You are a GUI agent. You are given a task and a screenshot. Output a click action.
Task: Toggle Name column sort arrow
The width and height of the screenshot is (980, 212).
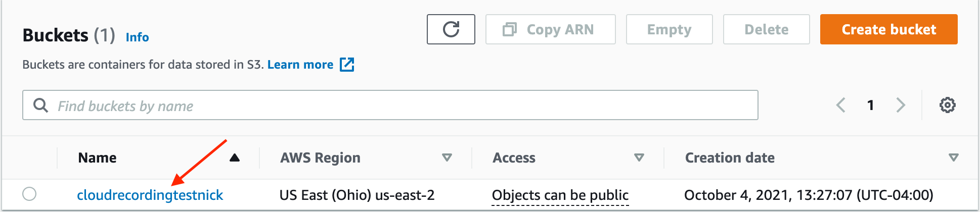[x=234, y=158]
